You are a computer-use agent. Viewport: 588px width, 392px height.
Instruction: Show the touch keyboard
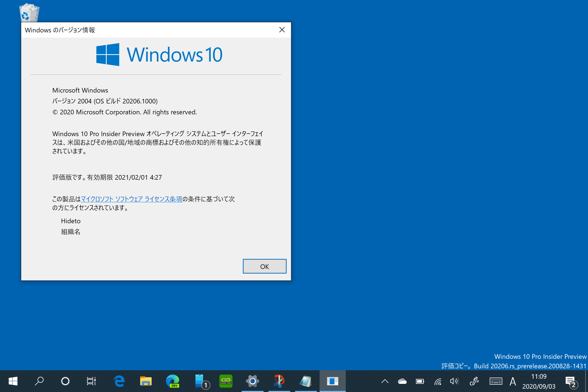tap(496, 381)
